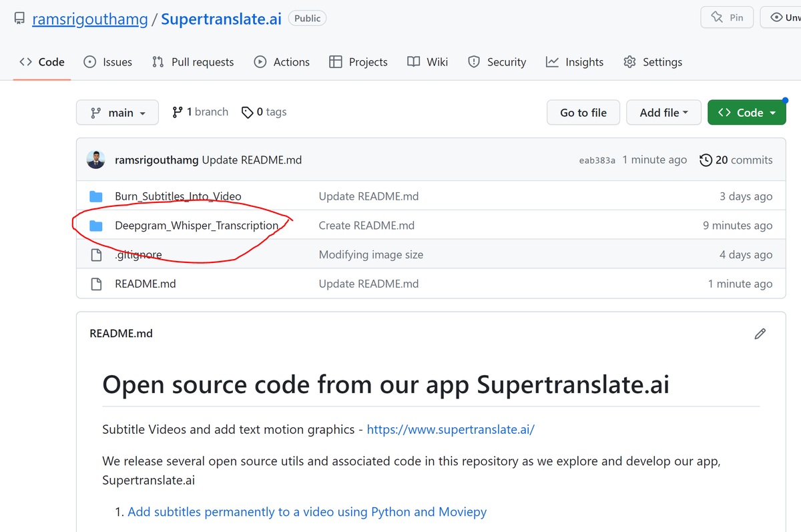This screenshot has height=532, width=801.
Task: Select the Code tab
Action: 42,62
